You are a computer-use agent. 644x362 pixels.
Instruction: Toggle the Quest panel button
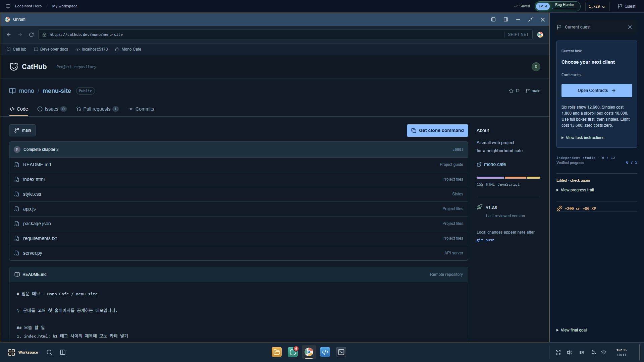(627, 6)
